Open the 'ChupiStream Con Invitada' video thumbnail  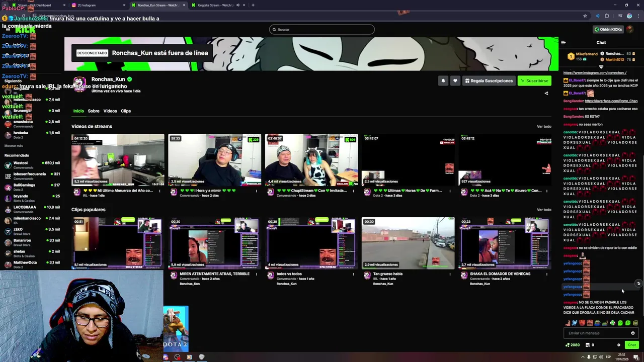[x=311, y=160]
